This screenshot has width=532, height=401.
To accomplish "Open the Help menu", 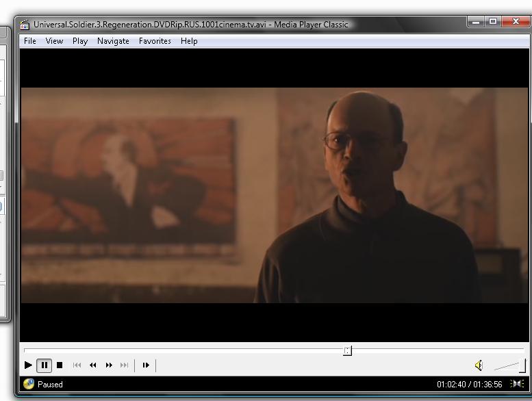I will click(x=189, y=41).
